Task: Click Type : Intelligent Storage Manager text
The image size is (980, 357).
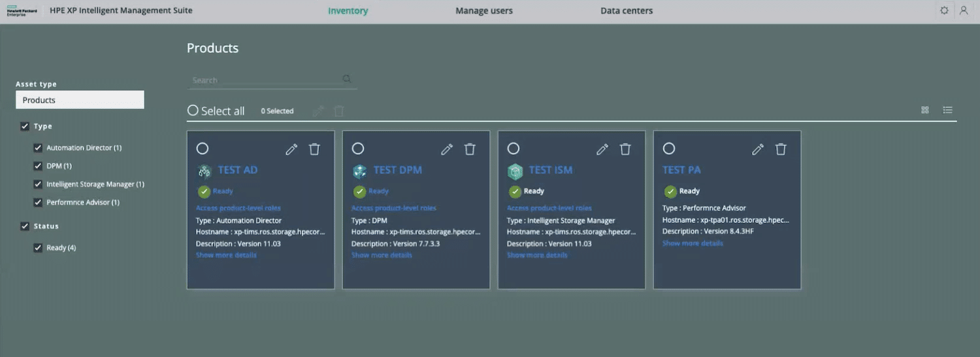Action: [561, 220]
